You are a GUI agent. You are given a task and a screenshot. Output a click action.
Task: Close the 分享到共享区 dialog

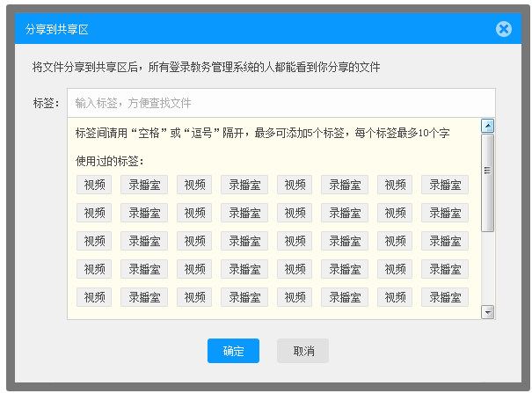pyautogui.click(x=503, y=29)
